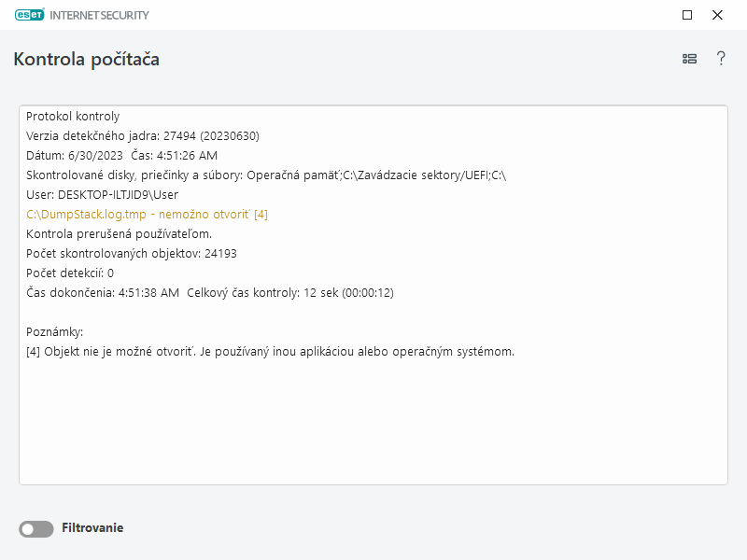Screen dimensions: 747x560
Task: Open help via question mark icon
Action: tap(721, 58)
